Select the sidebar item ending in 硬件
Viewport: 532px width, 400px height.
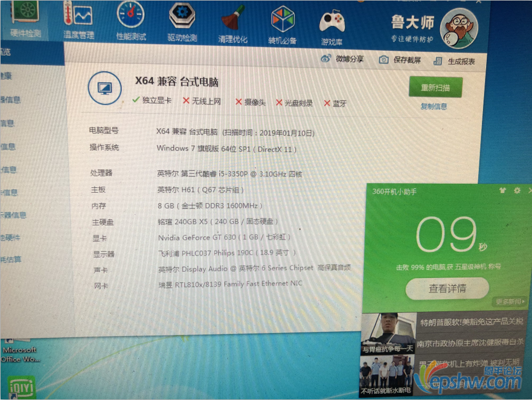[10, 237]
